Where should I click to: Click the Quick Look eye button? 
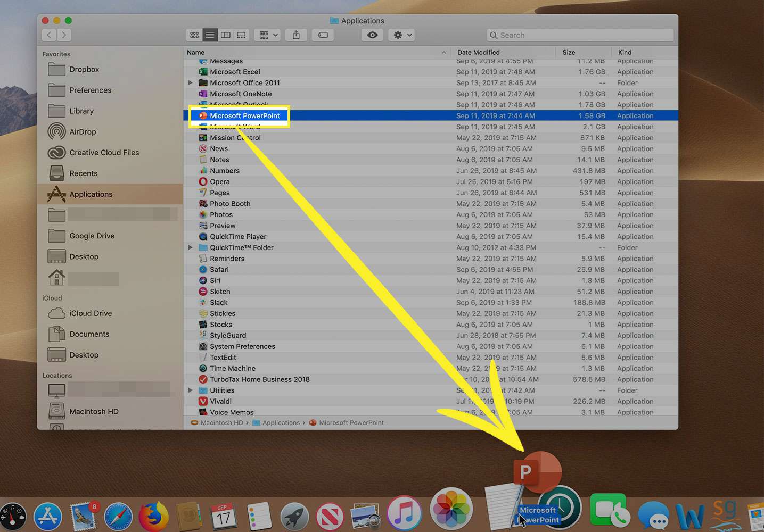[x=373, y=35]
